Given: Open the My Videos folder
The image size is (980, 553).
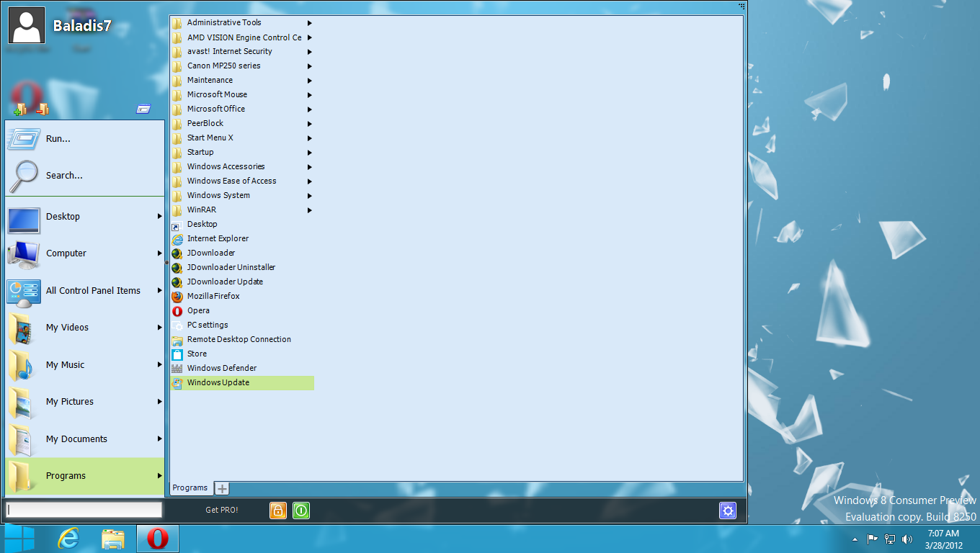Looking at the screenshot, I should tap(85, 328).
